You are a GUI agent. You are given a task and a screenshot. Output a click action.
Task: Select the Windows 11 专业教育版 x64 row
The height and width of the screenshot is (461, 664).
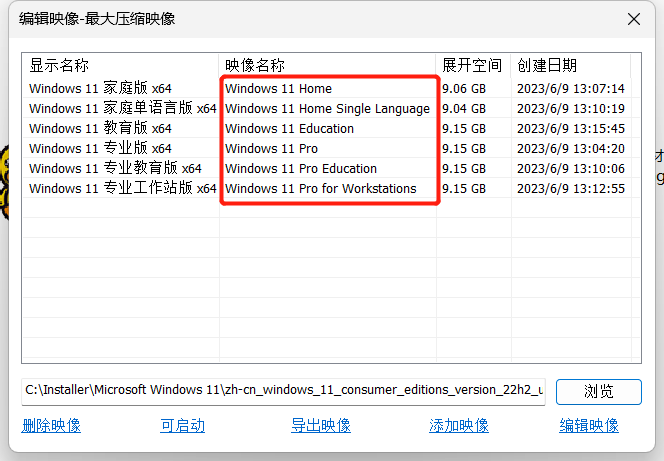click(115, 168)
